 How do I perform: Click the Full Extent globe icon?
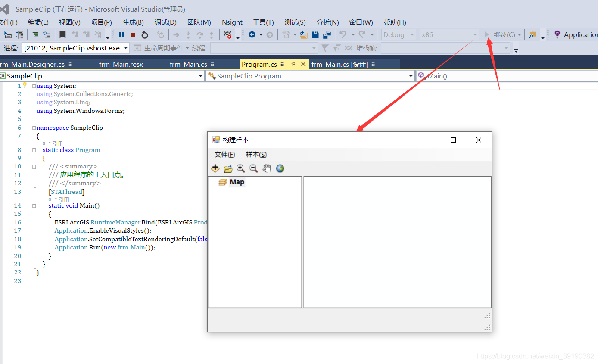(x=280, y=168)
